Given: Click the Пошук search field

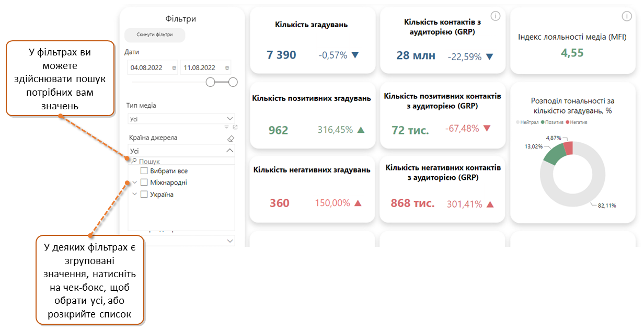Looking at the screenshot, I should [183, 162].
